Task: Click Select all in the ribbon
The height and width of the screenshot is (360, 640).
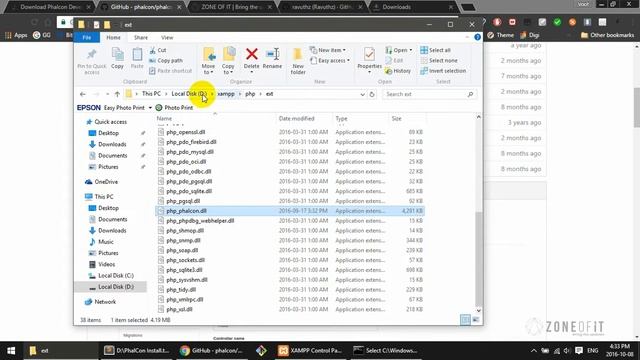Action: click(x=436, y=50)
